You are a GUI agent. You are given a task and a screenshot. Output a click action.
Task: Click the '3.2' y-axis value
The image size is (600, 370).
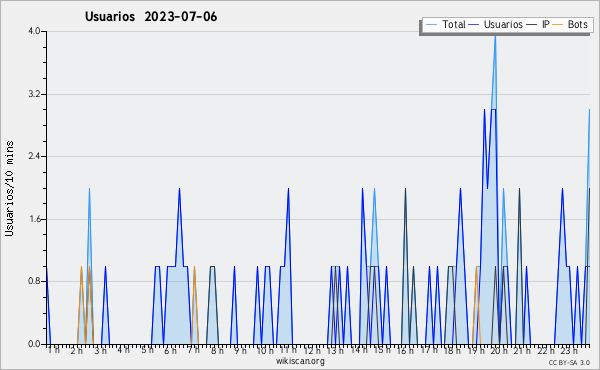34,94
